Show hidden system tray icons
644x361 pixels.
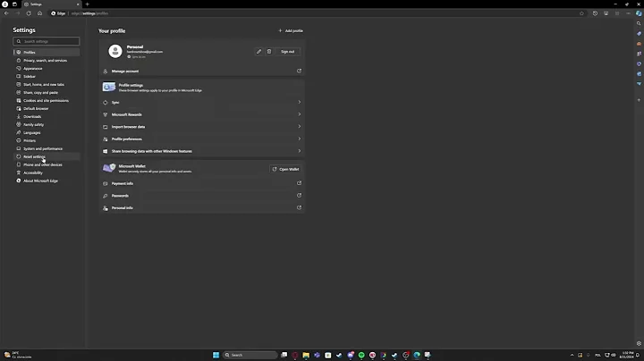click(x=572, y=356)
